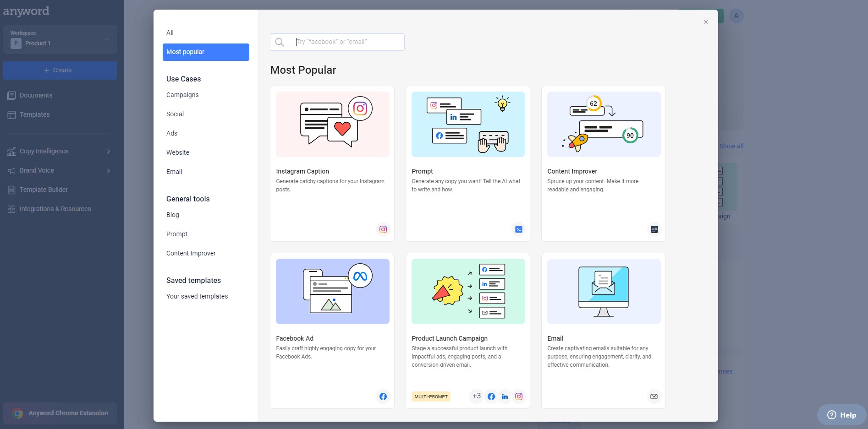Click the Instagram badge on Instagram Caption card
868x429 pixels.
click(x=383, y=229)
